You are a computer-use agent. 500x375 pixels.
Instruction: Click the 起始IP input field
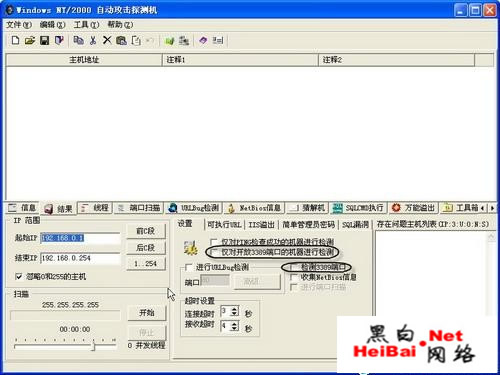[x=80, y=238]
